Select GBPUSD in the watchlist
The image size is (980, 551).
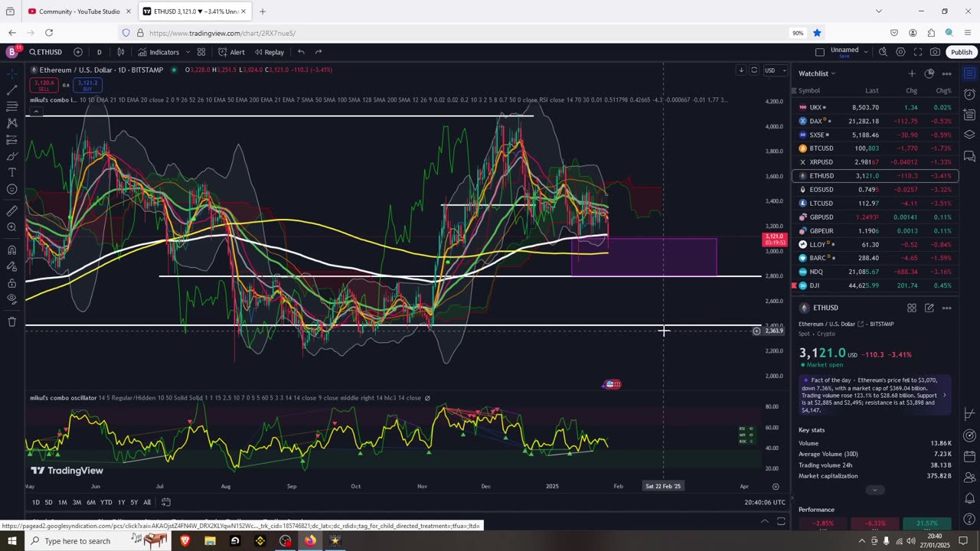point(875,217)
